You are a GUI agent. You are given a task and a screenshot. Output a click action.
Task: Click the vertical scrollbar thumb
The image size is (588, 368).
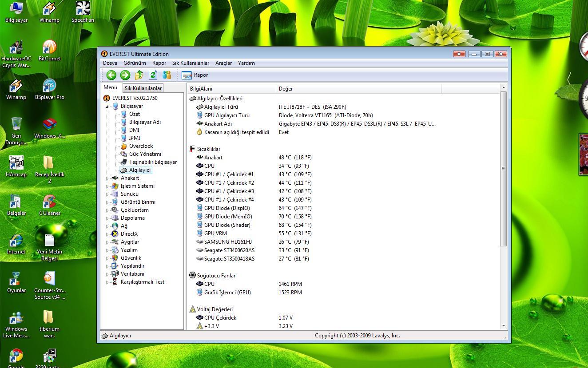click(504, 169)
